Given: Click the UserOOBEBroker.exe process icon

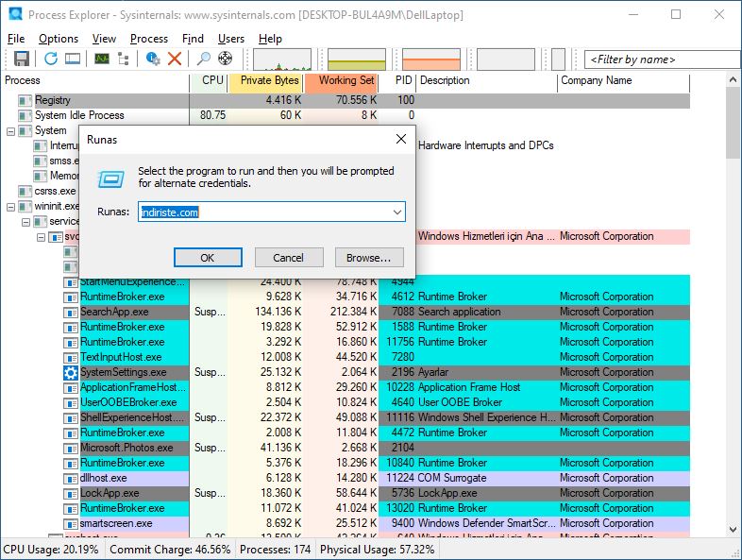Looking at the screenshot, I should [x=71, y=403].
